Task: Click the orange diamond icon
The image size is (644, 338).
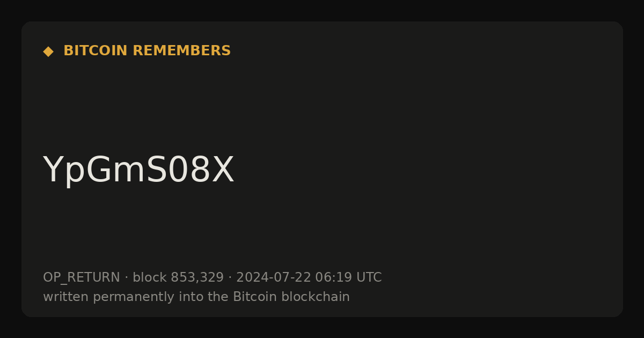Action: [48, 52]
